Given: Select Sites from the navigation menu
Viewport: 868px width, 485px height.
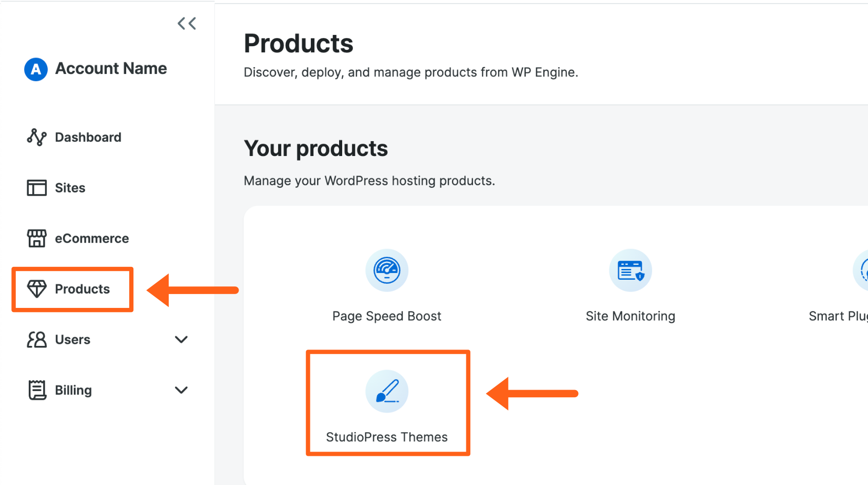Looking at the screenshot, I should [x=69, y=188].
